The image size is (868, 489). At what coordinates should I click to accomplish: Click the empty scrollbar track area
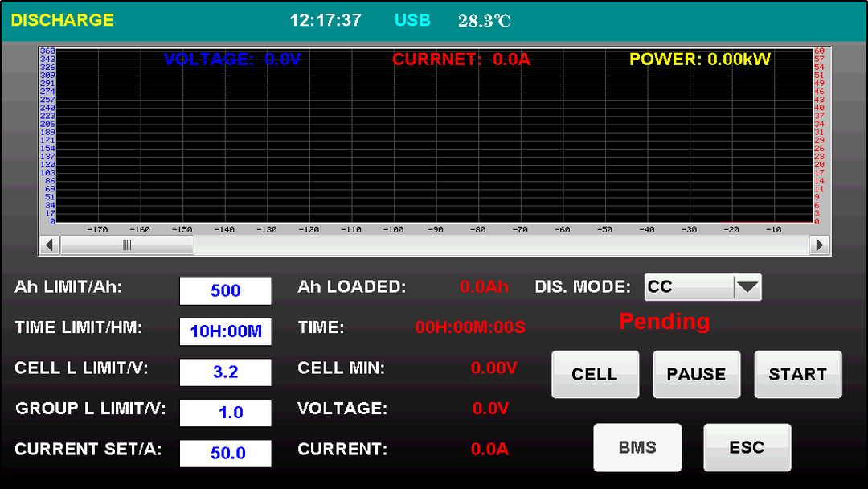[x=498, y=244]
